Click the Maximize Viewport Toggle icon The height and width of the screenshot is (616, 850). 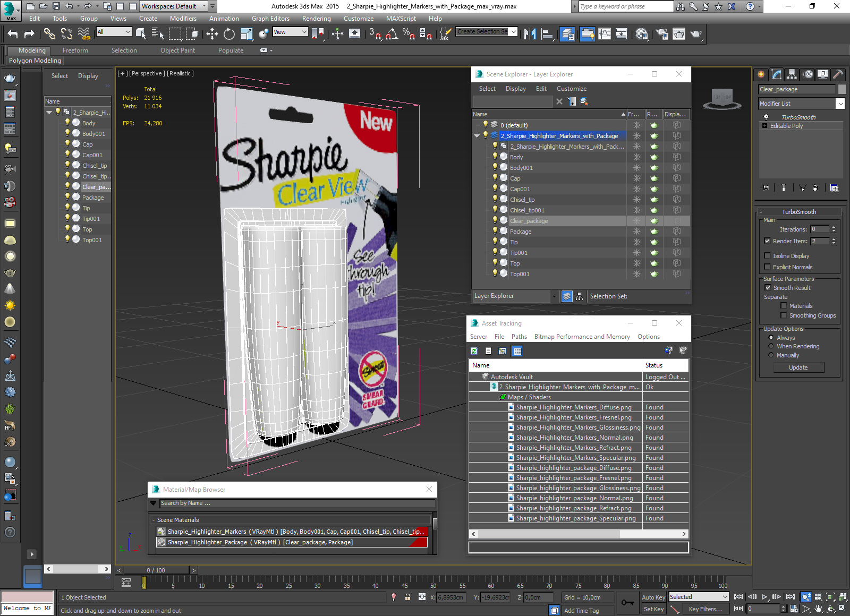[843, 609]
